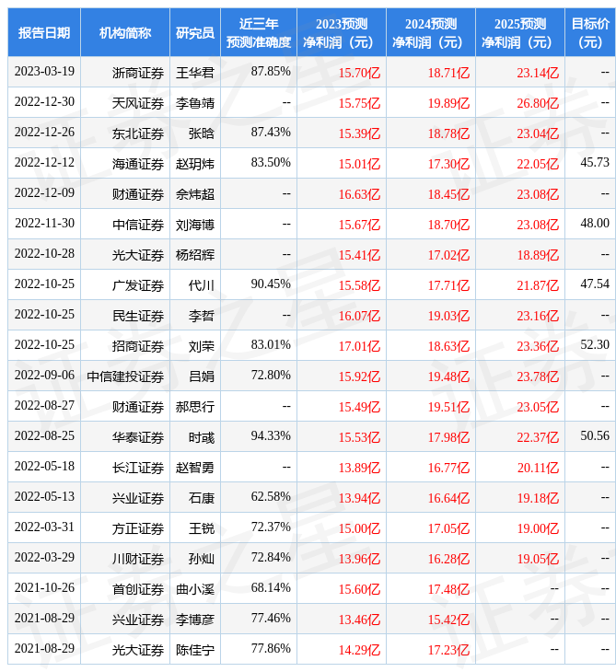The width and height of the screenshot is (616, 672).
Task: Click accuracy value 72.80%
Action: tap(271, 376)
